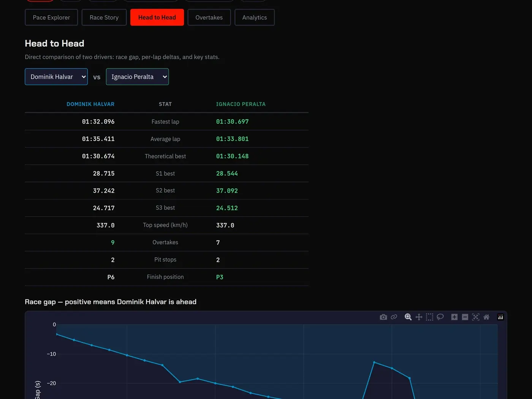Click the Race gap chart title

coord(111,302)
